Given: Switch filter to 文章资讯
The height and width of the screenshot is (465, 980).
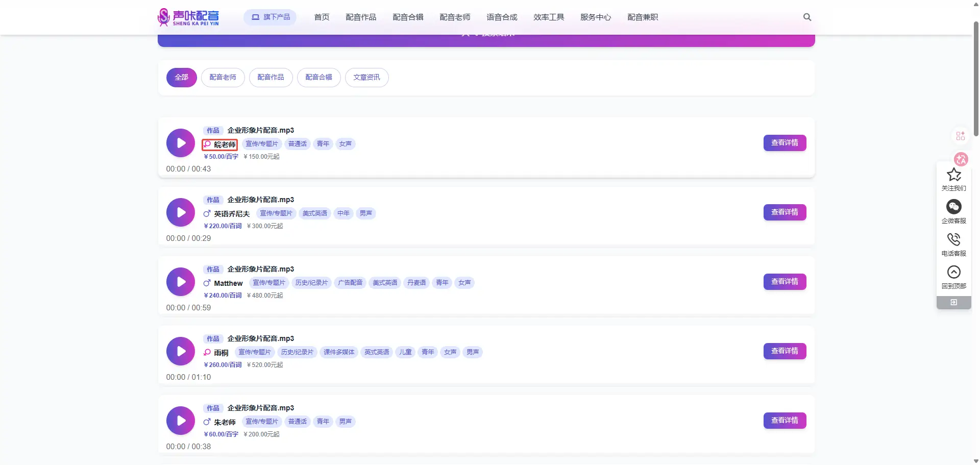Looking at the screenshot, I should [x=366, y=78].
